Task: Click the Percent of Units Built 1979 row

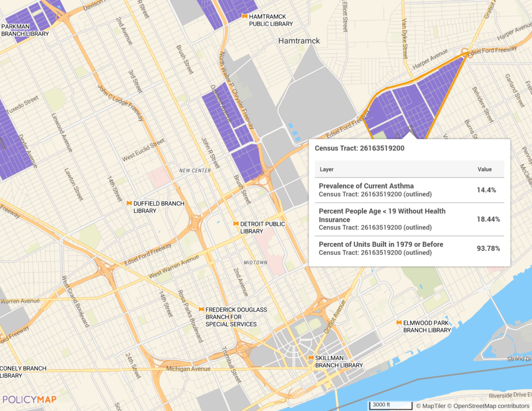Action: pyautogui.click(x=409, y=248)
